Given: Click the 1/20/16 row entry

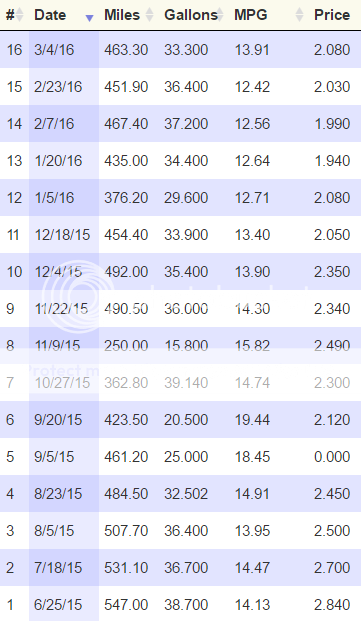Looking at the screenshot, I should tap(180, 161).
